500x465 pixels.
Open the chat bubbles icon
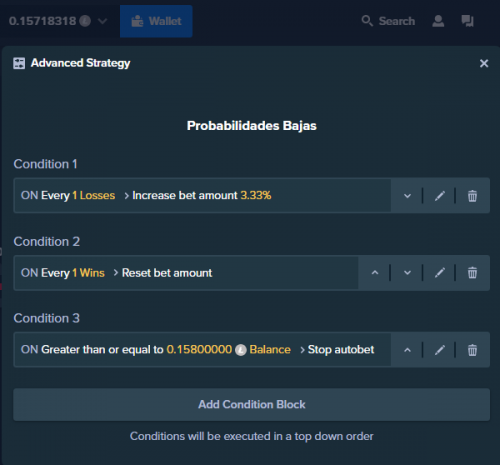coord(467,21)
